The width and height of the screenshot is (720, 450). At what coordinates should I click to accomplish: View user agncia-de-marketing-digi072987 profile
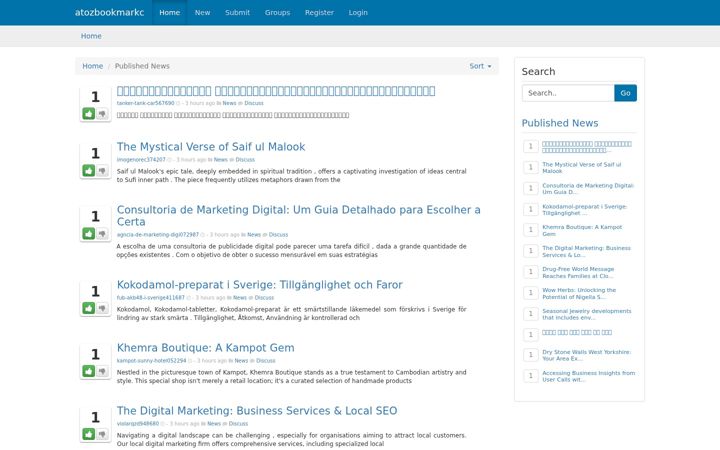pyautogui.click(x=158, y=235)
